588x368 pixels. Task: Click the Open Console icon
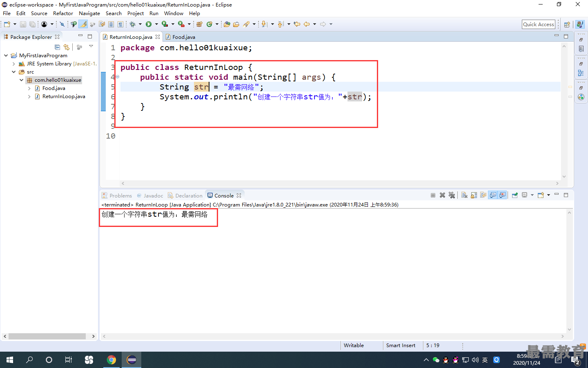click(541, 195)
